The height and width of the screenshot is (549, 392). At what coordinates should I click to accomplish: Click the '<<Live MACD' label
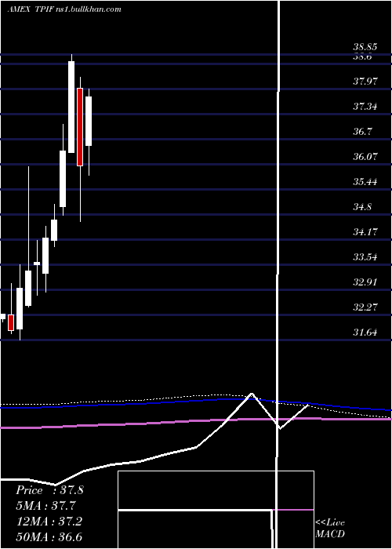pyautogui.click(x=330, y=528)
